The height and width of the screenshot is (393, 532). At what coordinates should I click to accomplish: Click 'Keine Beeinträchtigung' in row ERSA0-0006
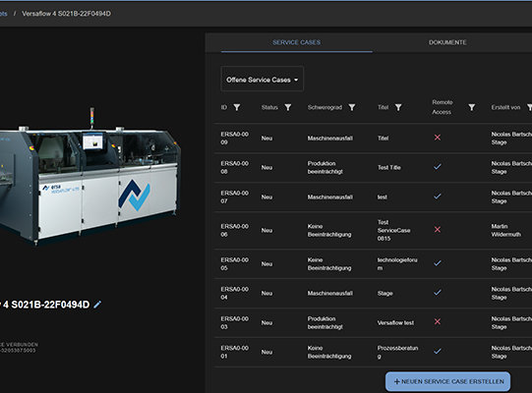[329, 230]
